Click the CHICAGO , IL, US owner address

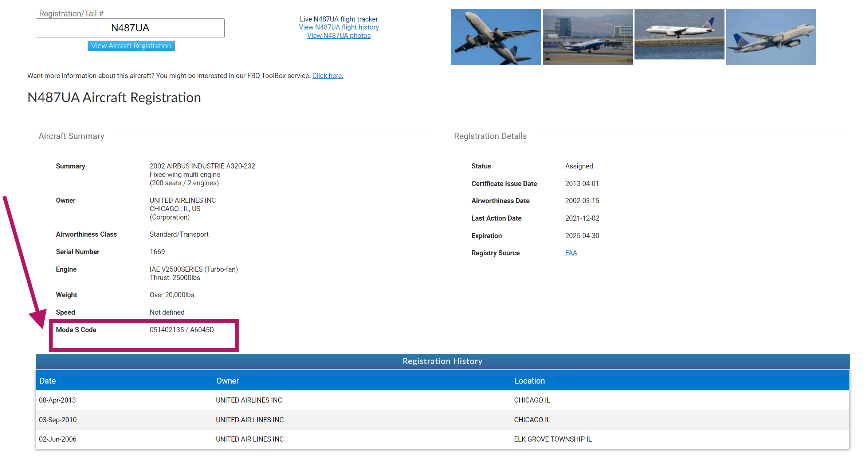click(x=175, y=209)
